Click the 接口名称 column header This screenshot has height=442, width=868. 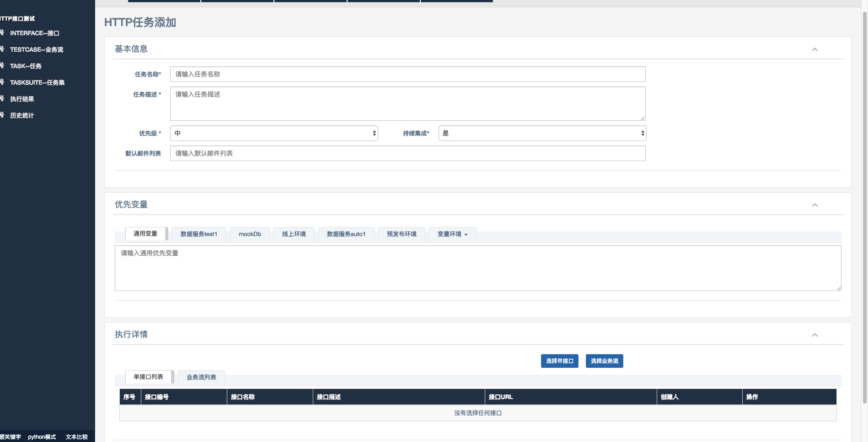click(x=270, y=397)
